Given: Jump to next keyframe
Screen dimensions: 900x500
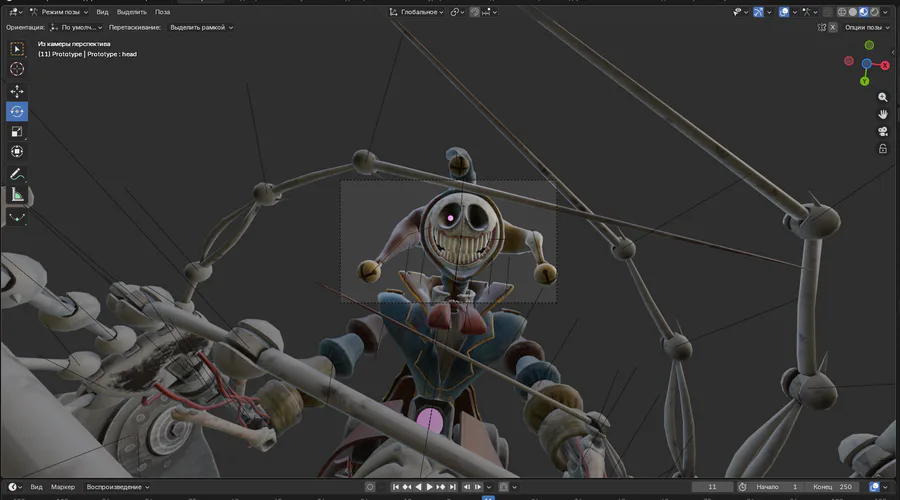Looking at the screenshot, I should point(440,487).
